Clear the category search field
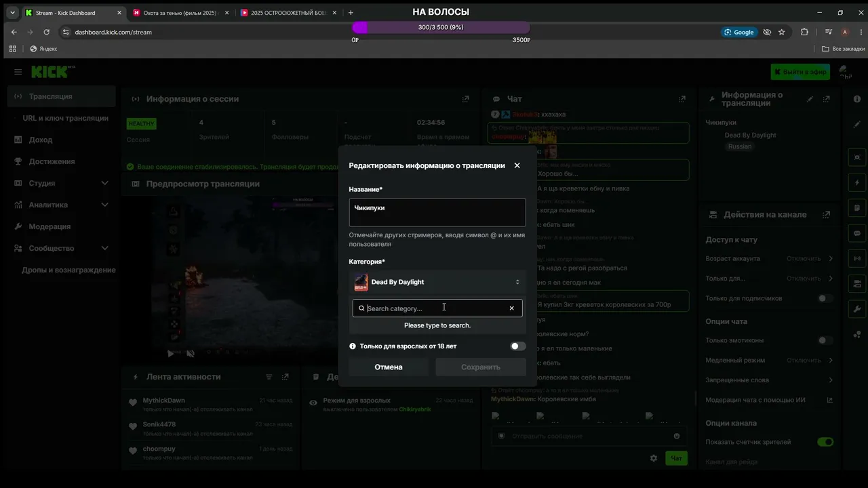The image size is (868, 488). (x=511, y=308)
